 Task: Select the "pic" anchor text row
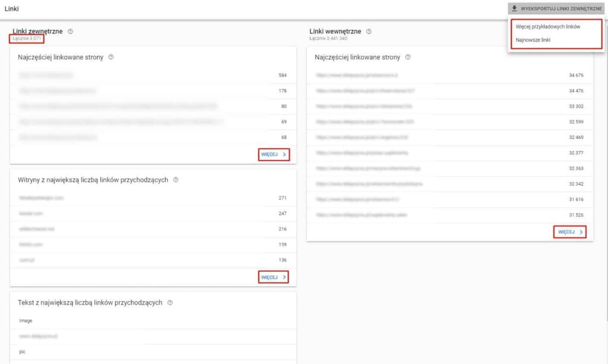point(148,352)
